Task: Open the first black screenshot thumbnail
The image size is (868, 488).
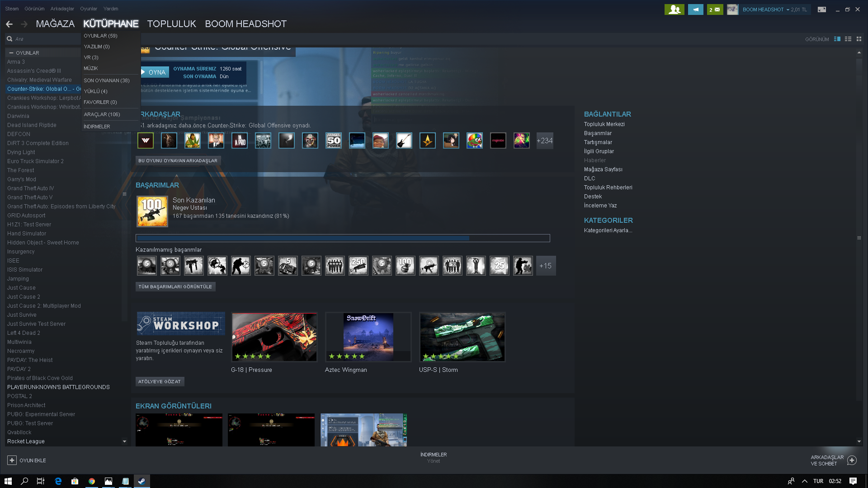Action: pyautogui.click(x=179, y=430)
